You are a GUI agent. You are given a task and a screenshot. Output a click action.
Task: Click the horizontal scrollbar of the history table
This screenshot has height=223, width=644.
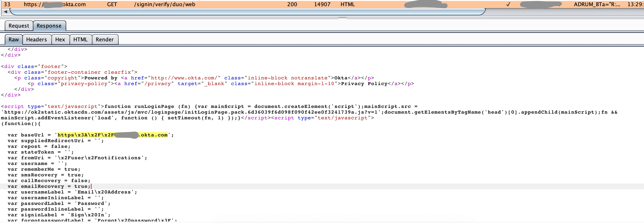click(247, 11)
